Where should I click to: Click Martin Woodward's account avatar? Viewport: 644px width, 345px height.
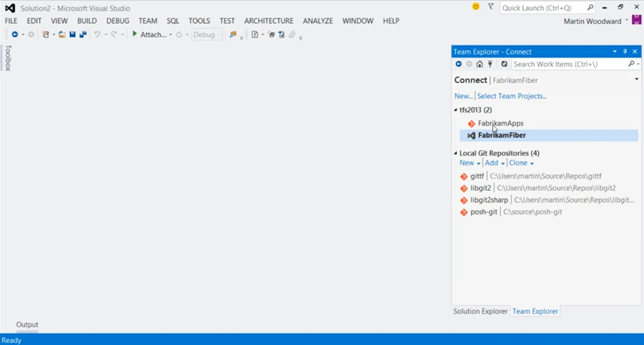636,19
